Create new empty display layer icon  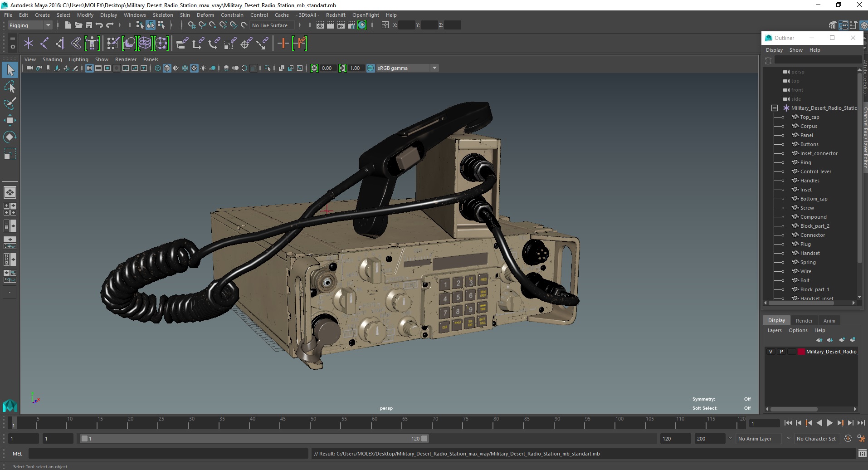point(842,340)
